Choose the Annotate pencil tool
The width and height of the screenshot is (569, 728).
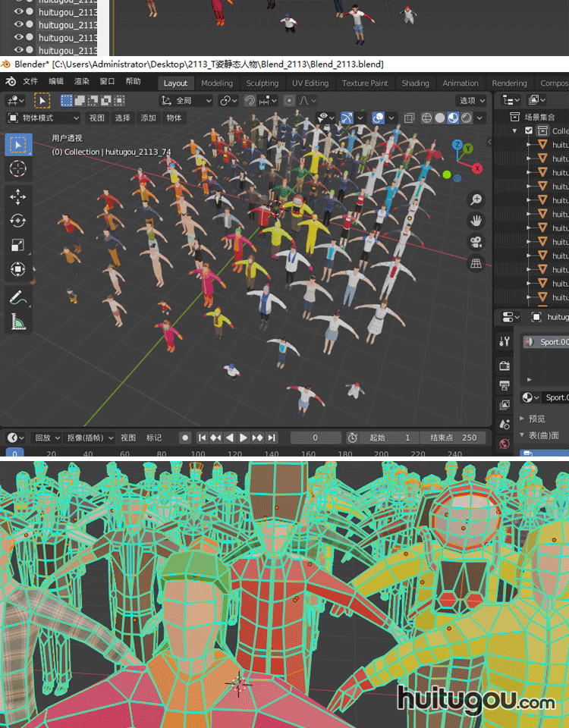click(18, 298)
